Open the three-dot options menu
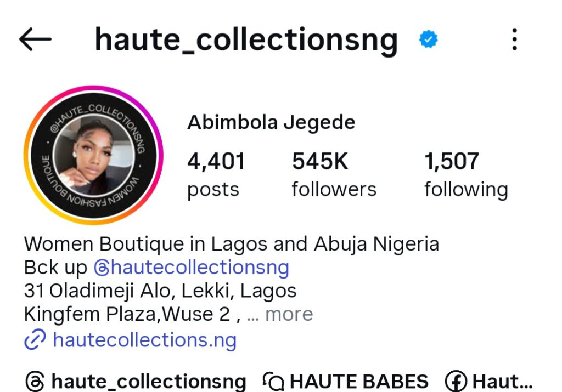 514,39
